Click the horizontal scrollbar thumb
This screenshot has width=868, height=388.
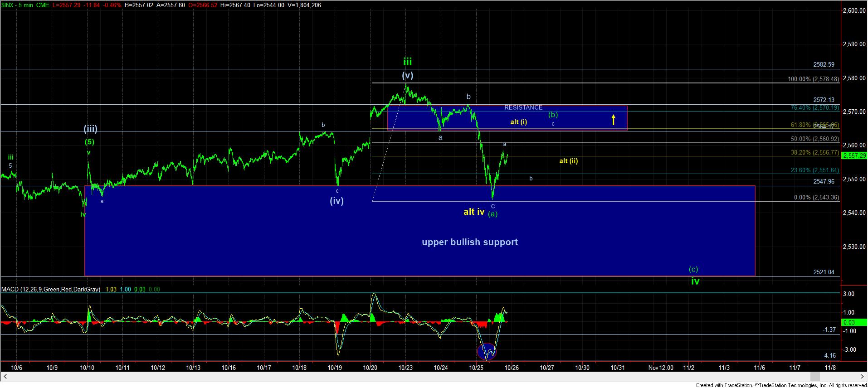[815, 377]
